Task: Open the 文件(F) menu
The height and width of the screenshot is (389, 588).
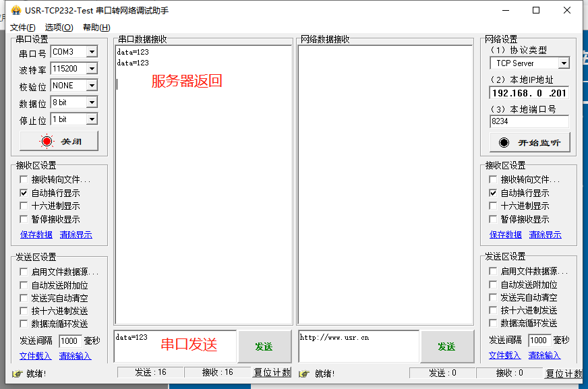Action: pyautogui.click(x=22, y=28)
